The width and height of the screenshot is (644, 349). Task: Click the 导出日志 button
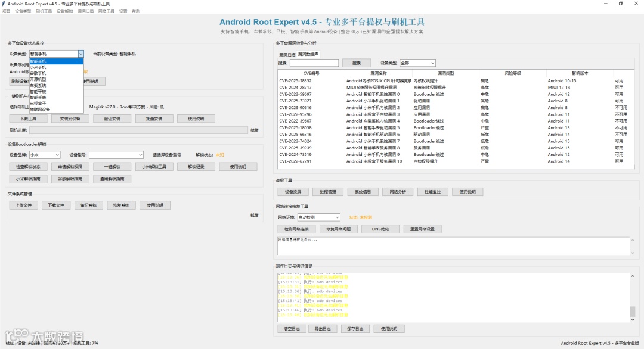(x=323, y=329)
